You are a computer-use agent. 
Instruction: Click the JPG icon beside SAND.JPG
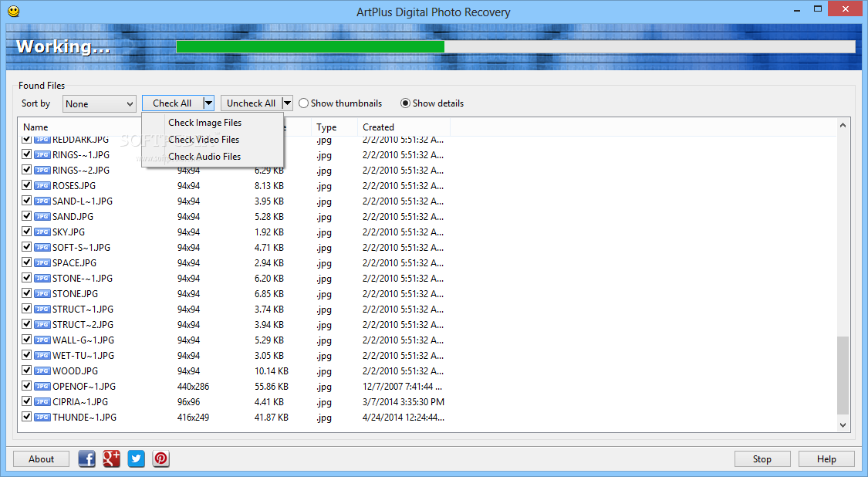click(42, 217)
